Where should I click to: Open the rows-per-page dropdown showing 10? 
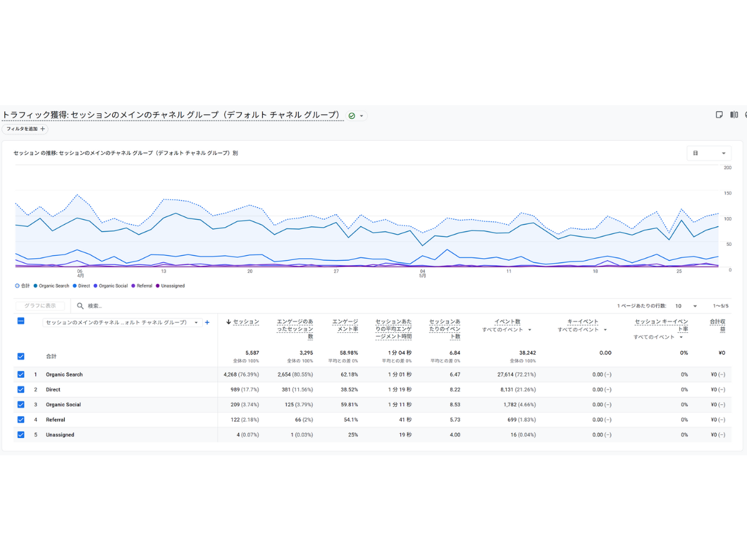click(686, 306)
